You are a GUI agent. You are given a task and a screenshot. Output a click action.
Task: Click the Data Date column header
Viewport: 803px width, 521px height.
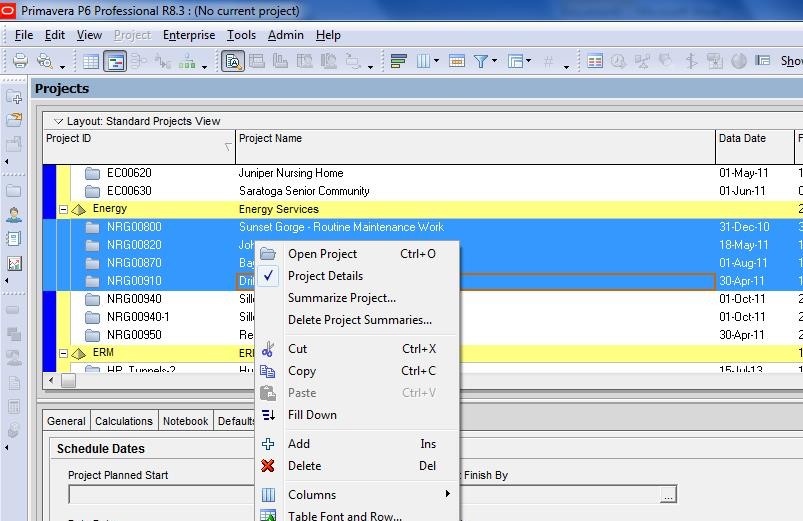coord(754,147)
